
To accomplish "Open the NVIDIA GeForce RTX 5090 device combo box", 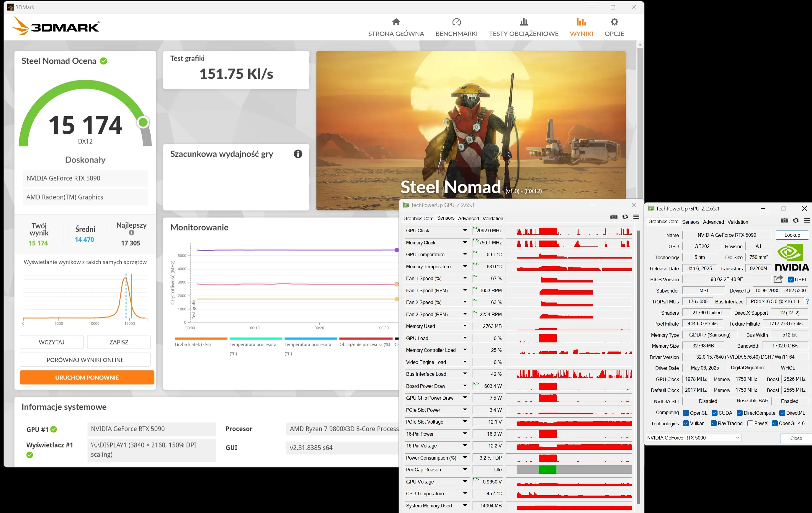I will coord(693,438).
